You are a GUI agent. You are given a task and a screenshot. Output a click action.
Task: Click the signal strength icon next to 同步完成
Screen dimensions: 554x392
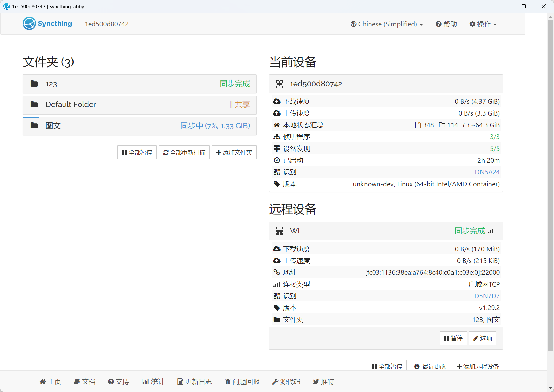tap(491, 231)
